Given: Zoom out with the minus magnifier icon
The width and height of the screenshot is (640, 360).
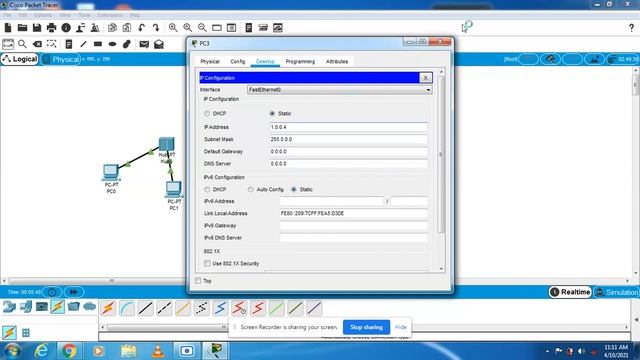Looking at the screenshot, I should (x=202, y=28).
